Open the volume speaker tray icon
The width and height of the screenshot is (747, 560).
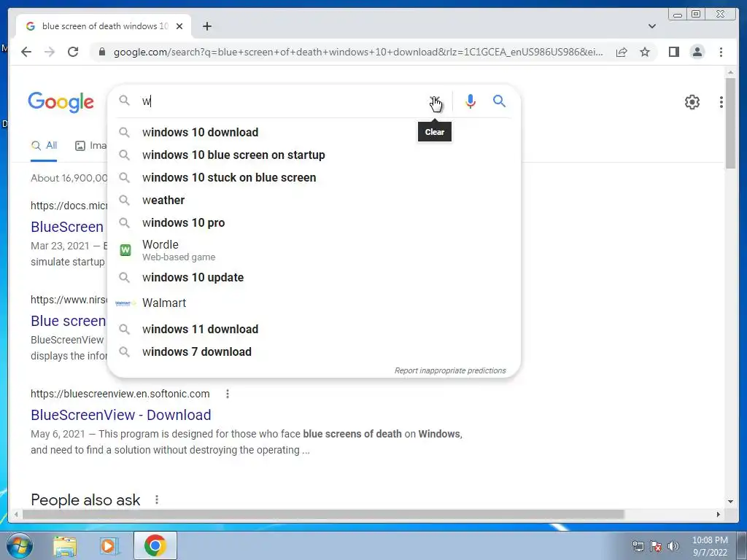click(673, 546)
